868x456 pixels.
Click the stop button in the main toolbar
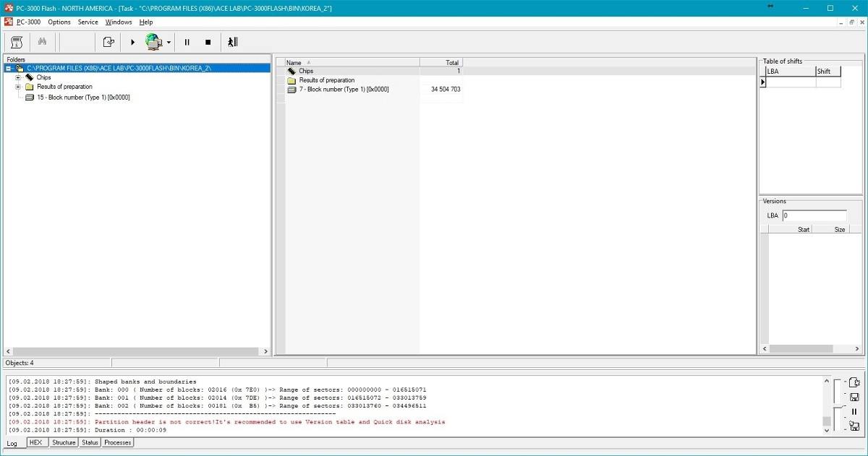[208, 42]
